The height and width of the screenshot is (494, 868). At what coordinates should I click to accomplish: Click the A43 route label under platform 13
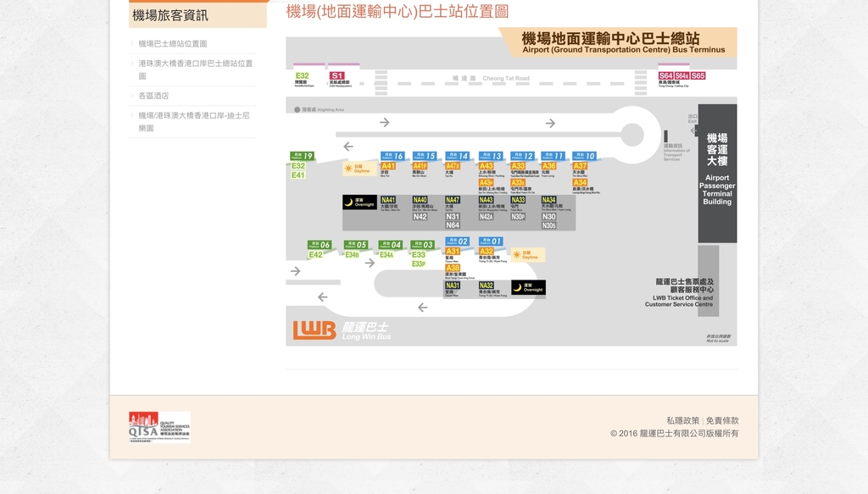pyautogui.click(x=486, y=166)
